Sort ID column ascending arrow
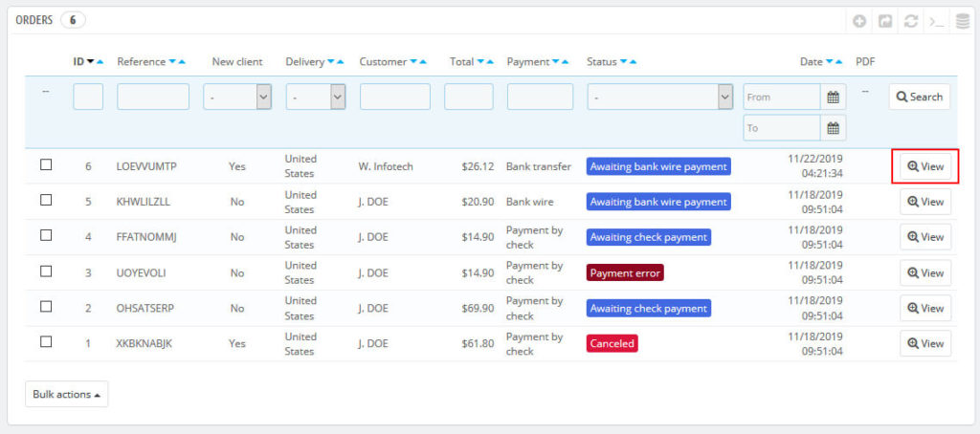Viewport: 980px width, 434px height. (100, 62)
